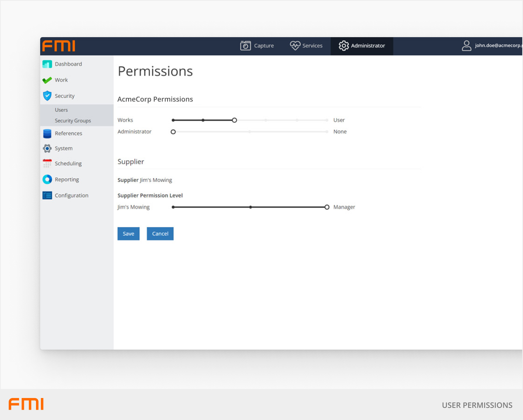
Task: Click the Configuration list icon
Action: pyautogui.click(x=47, y=195)
